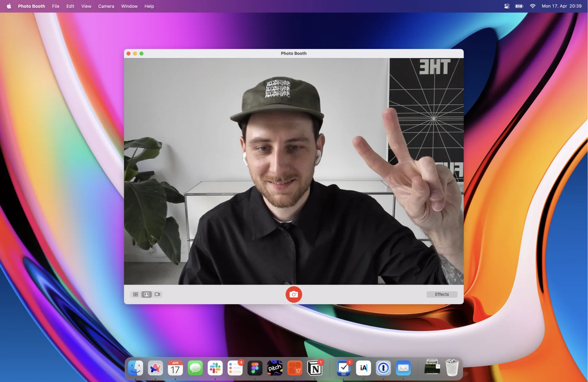This screenshot has width=588, height=382.
Task: Open Slack from the Dock
Action: [x=215, y=368]
